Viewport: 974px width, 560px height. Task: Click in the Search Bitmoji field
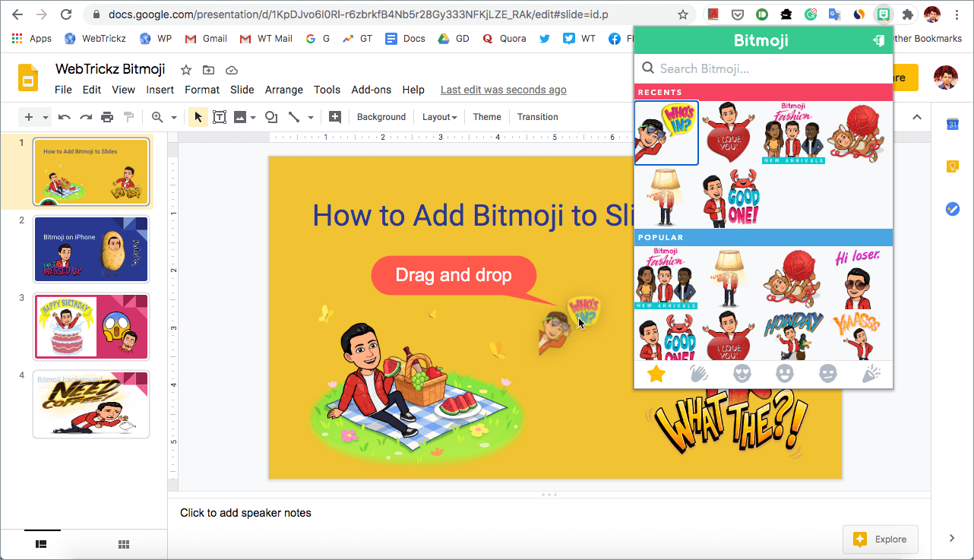(x=764, y=68)
